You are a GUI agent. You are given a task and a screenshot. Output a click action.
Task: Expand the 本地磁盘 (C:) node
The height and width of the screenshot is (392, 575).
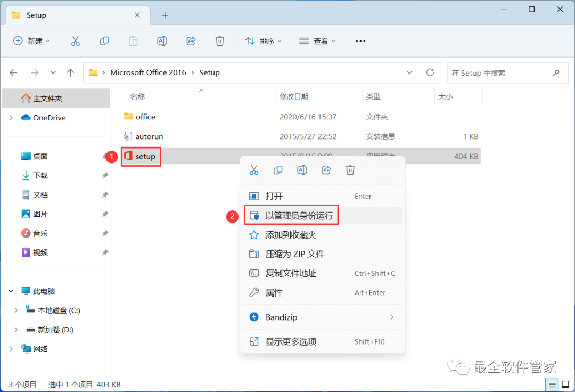pos(16,311)
